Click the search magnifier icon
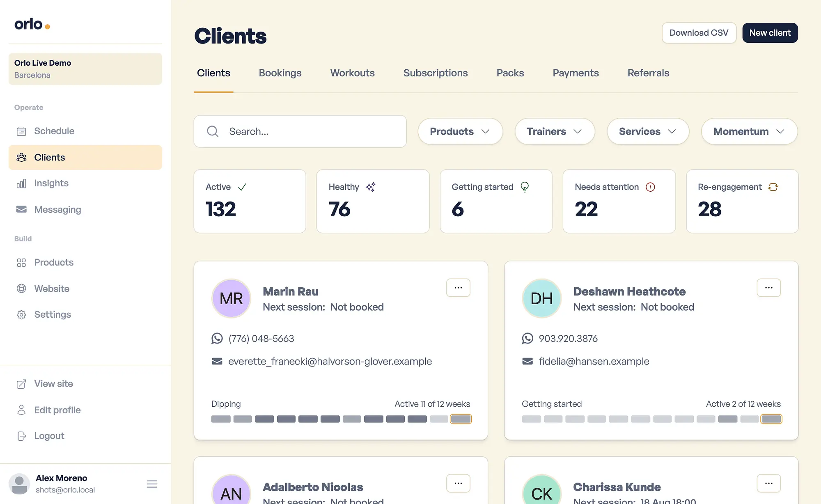Viewport: 821px width, 504px height. click(x=213, y=131)
